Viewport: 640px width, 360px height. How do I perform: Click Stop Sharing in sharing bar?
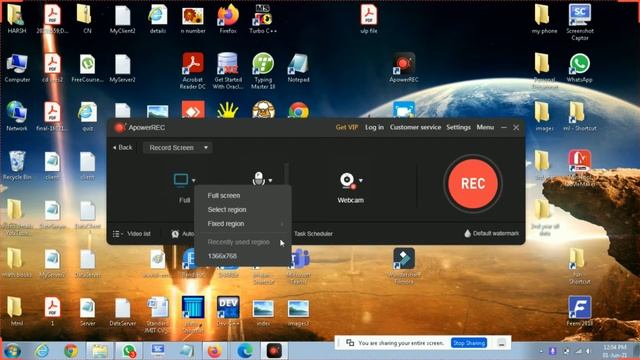469,343
